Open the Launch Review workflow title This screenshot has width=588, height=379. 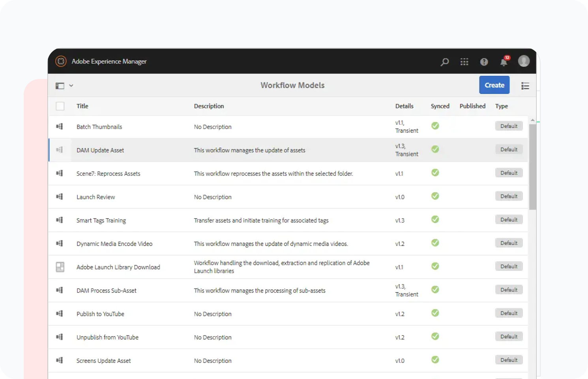96,197
